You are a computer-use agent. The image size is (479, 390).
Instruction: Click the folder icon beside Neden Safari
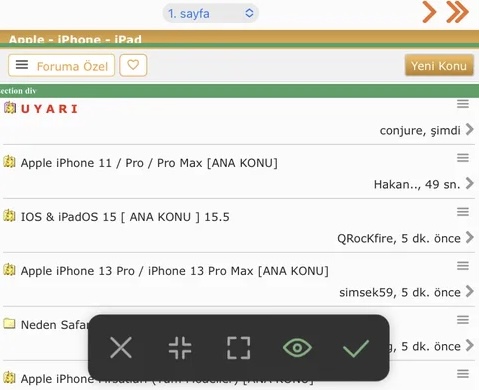9,323
